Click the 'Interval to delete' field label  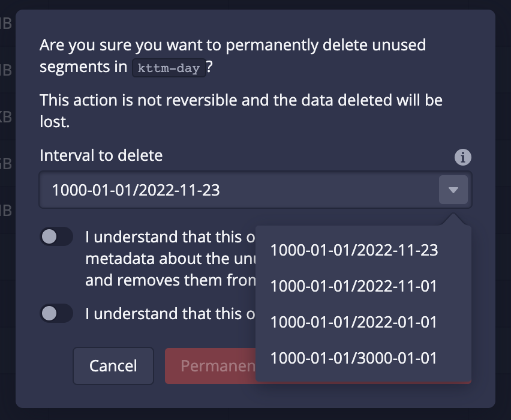[101, 155]
